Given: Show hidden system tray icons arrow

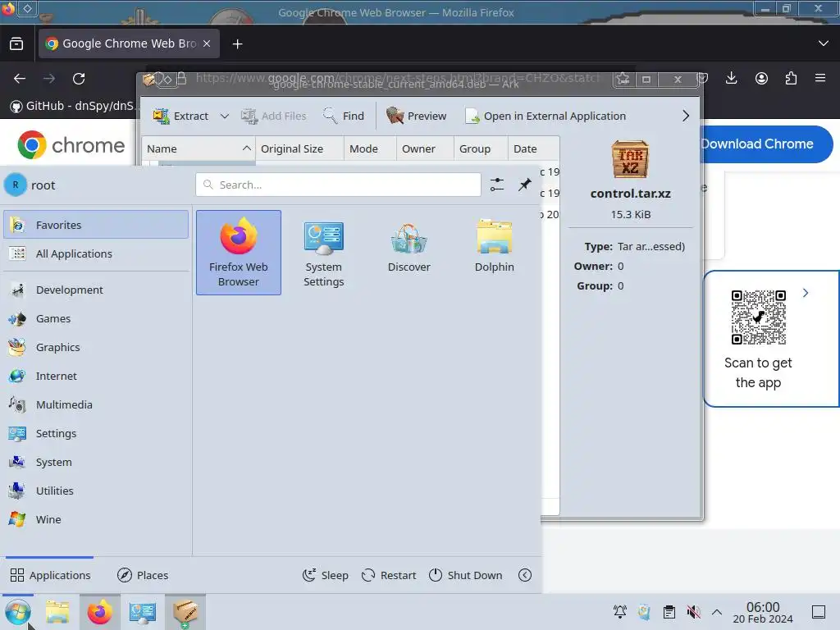Looking at the screenshot, I should click(x=717, y=611).
